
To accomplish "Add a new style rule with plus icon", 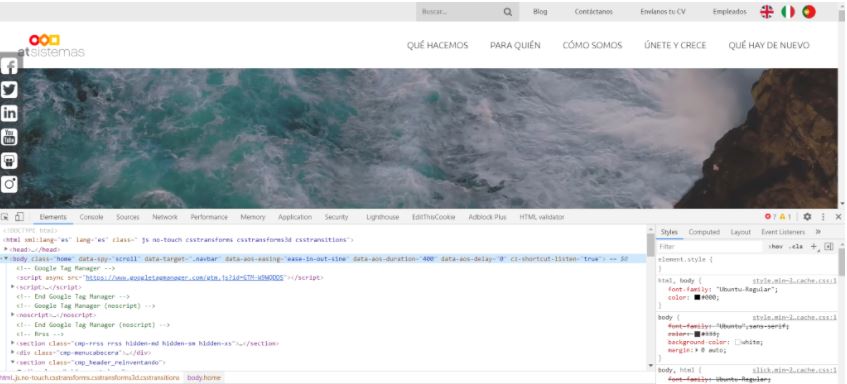I will pyautogui.click(x=814, y=246).
